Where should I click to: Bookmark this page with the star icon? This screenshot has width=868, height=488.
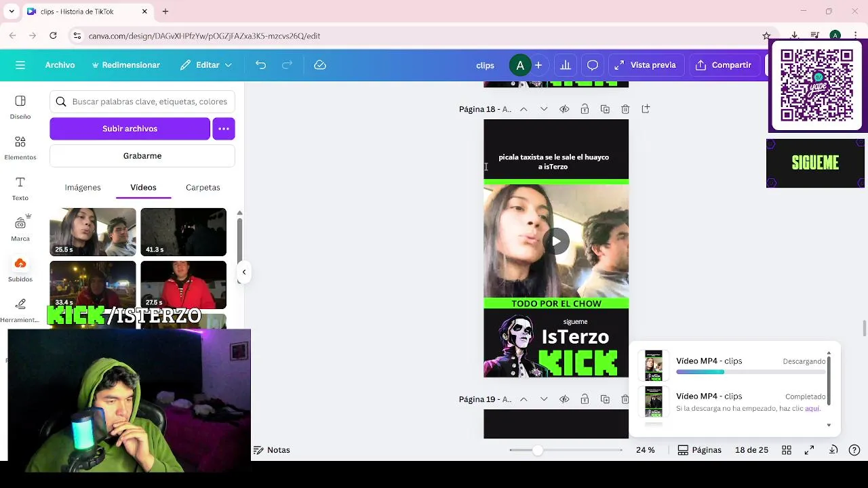pos(766,36)
